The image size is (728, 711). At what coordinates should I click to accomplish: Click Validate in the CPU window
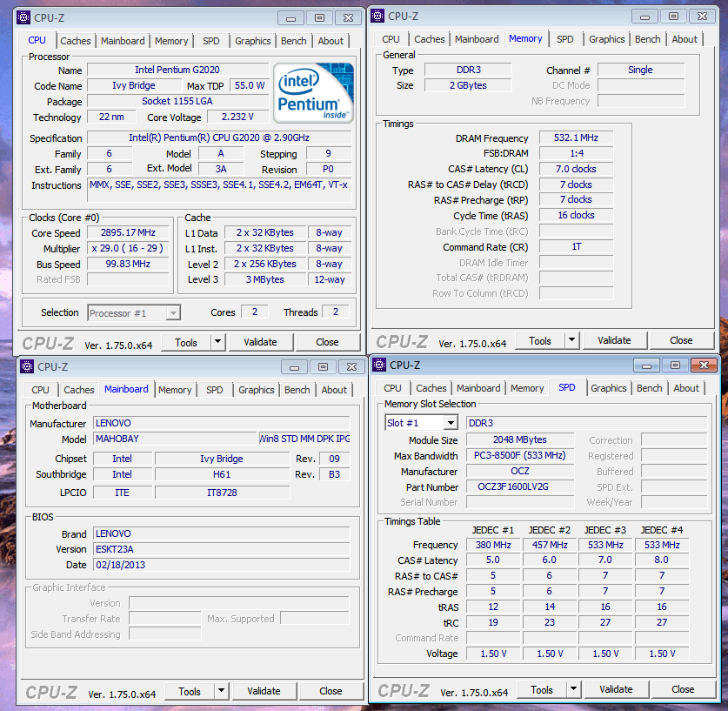pos(260,342)
